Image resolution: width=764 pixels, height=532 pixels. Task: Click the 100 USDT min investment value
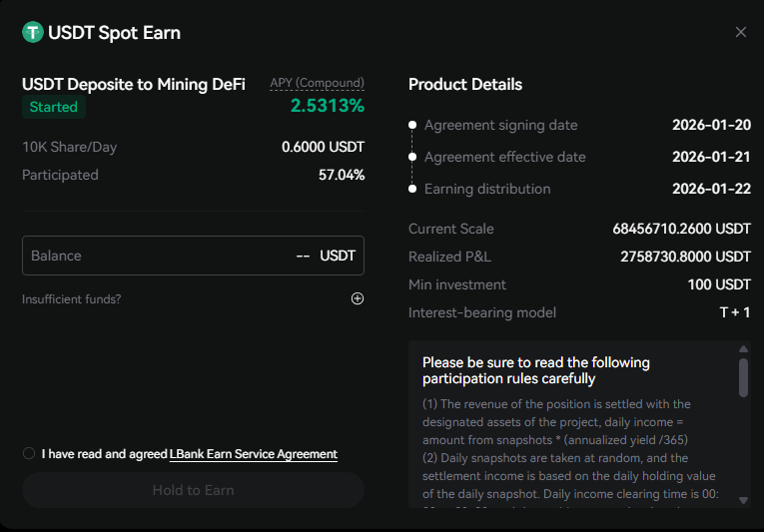(x=719, y=285)
